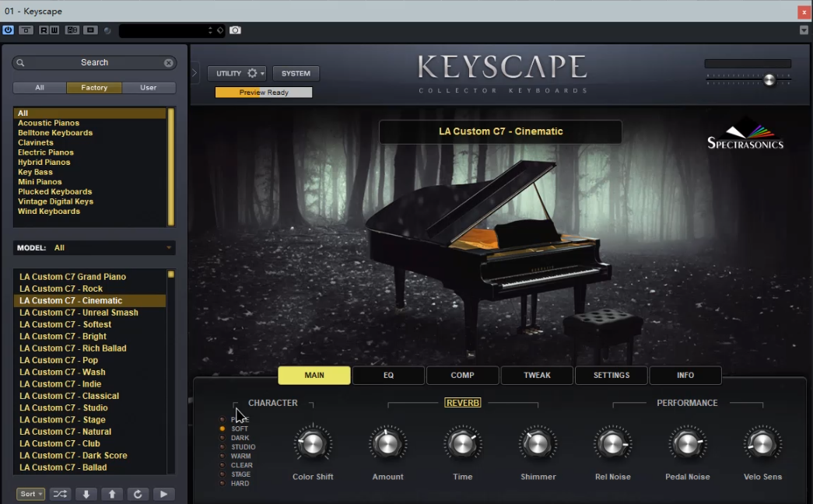Click the shuffle patches icon

(x=59, y=494)
